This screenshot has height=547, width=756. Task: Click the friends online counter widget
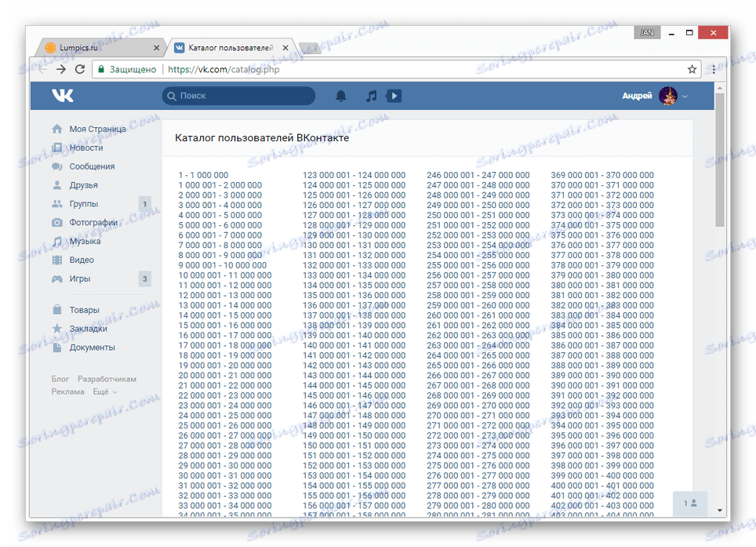click(x=690, y=503)
